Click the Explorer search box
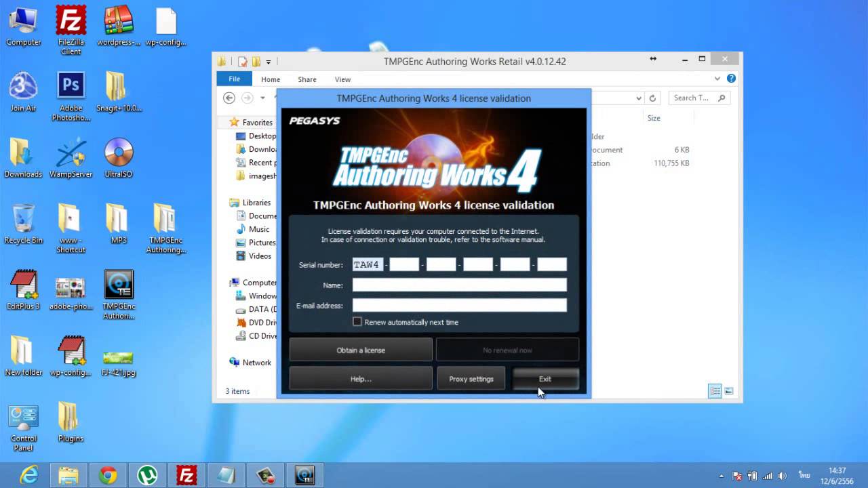 tap(699, 98)
